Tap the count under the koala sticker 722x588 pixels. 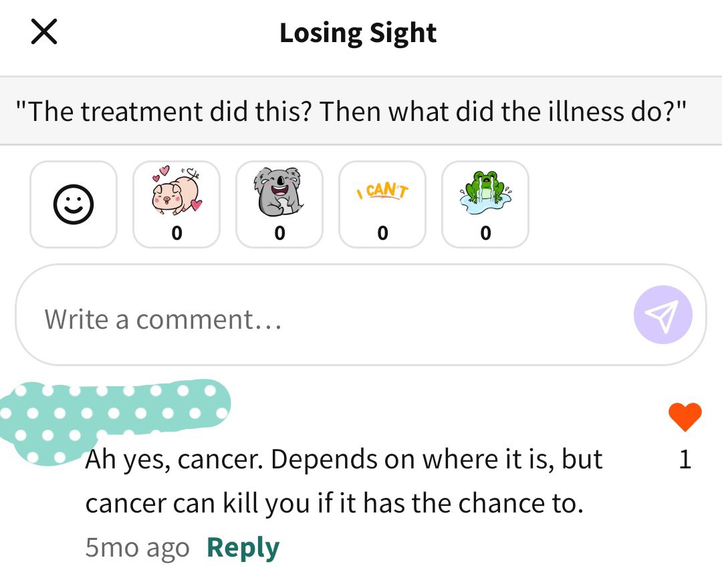[x=279, y=233]
